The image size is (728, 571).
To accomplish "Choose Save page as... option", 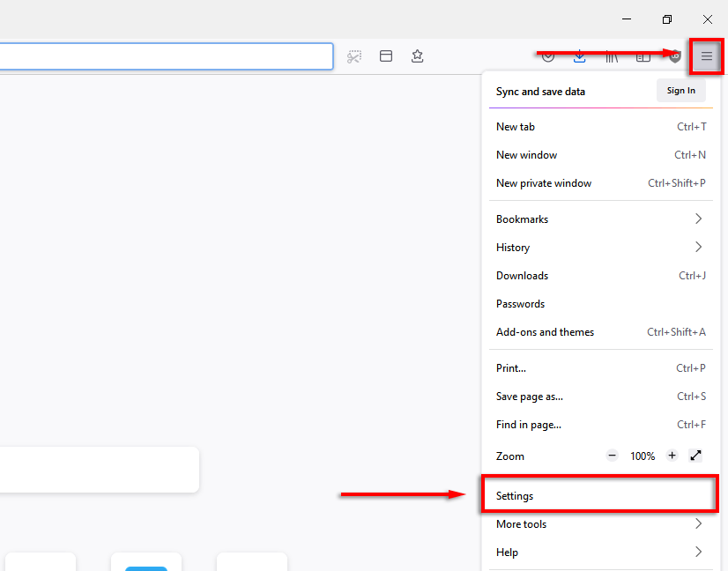I will click(x=601, y=397).
